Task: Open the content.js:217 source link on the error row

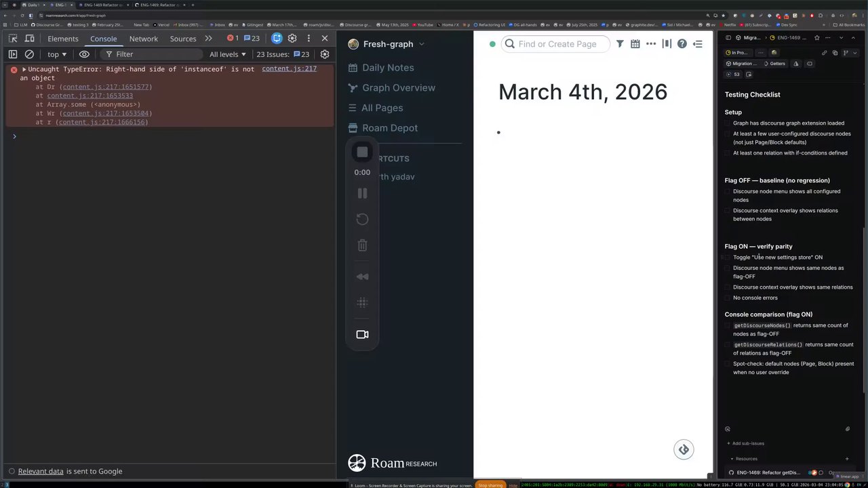Action: [x=290, y=68]
